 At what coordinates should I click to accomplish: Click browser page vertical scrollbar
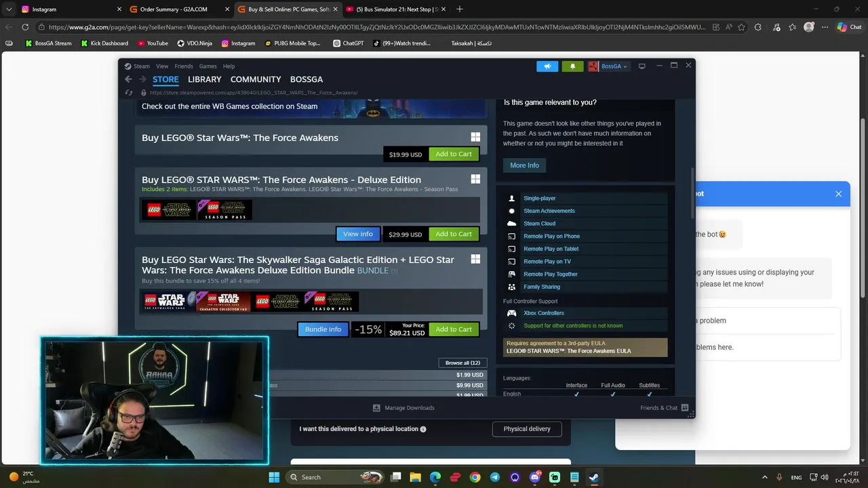863,207
